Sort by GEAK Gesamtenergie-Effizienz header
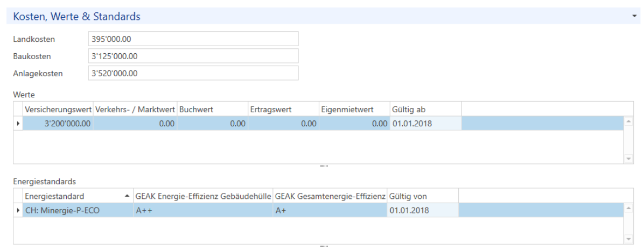Viewport: 644px width, 251px height. pyautogui.click(x=330, y=196)
